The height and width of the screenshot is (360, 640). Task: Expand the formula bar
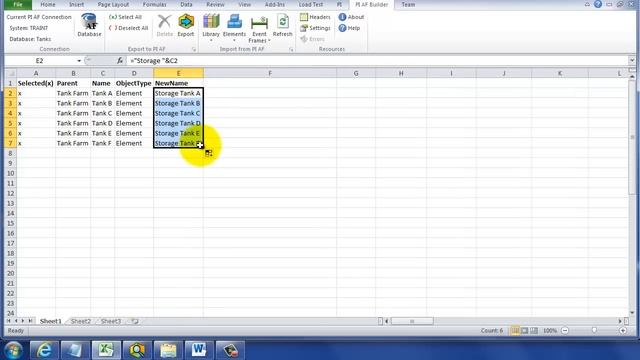(x=632, y=60)
